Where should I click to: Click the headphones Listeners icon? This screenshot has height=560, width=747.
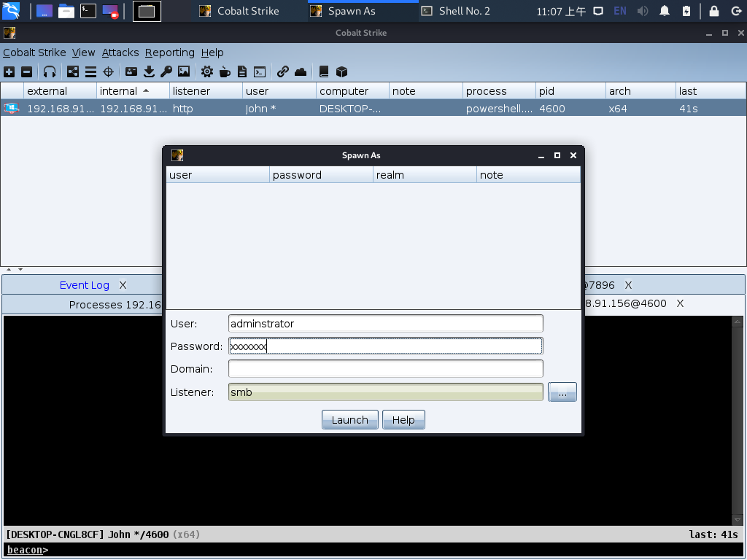coord(50,71)
